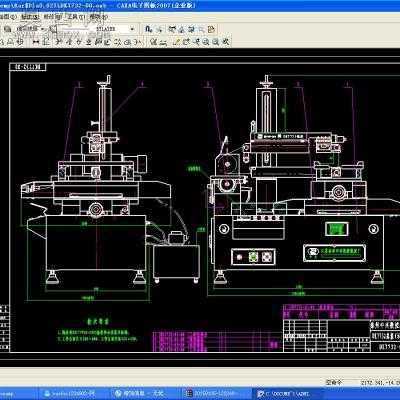
Task: Click the blue text-find icon after style dropdown
Action: coord(148,29)
